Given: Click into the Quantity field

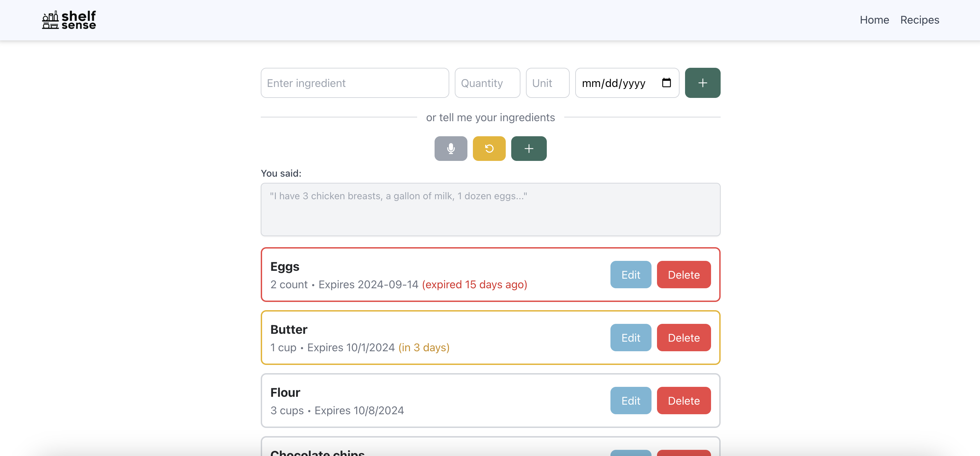Looking at the screenshot, I should click(x=487, y=83).
